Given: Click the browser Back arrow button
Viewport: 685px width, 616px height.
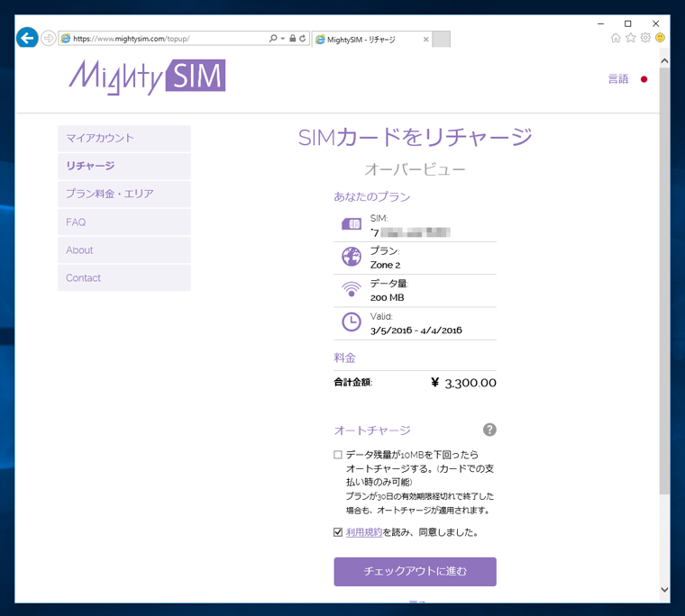Looking at the screenshot, I should (27, 39).
